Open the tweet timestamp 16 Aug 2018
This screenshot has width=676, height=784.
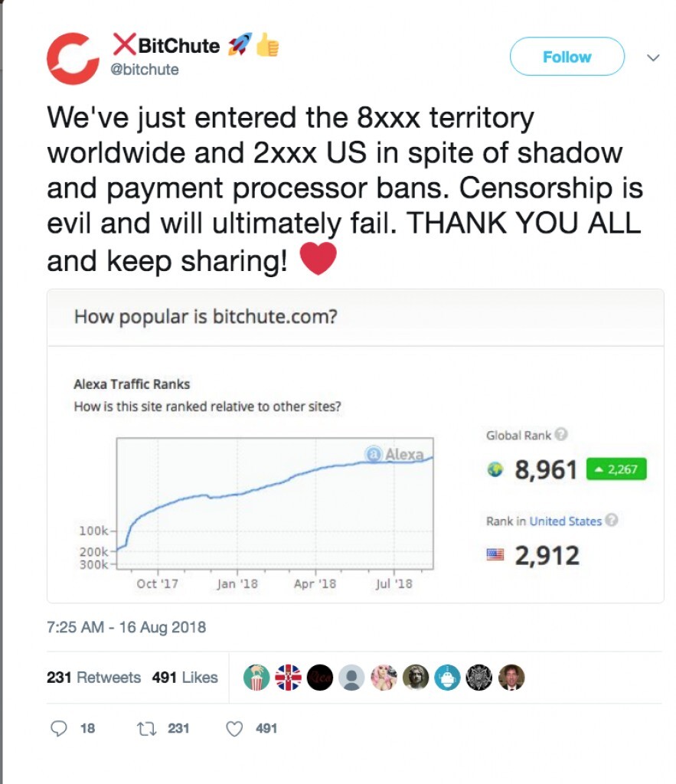(x=126, y=627)
